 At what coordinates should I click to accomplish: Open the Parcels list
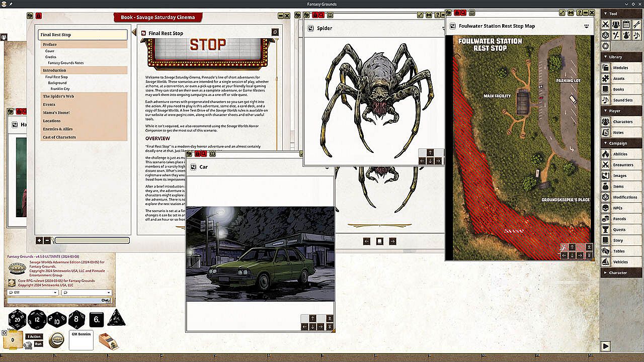[621, 219]
